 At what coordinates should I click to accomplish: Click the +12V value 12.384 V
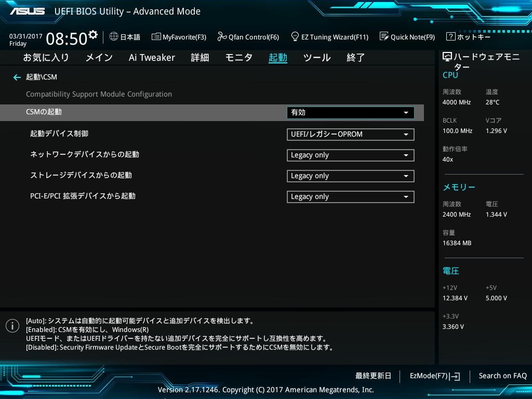click(x=455, y=298)
